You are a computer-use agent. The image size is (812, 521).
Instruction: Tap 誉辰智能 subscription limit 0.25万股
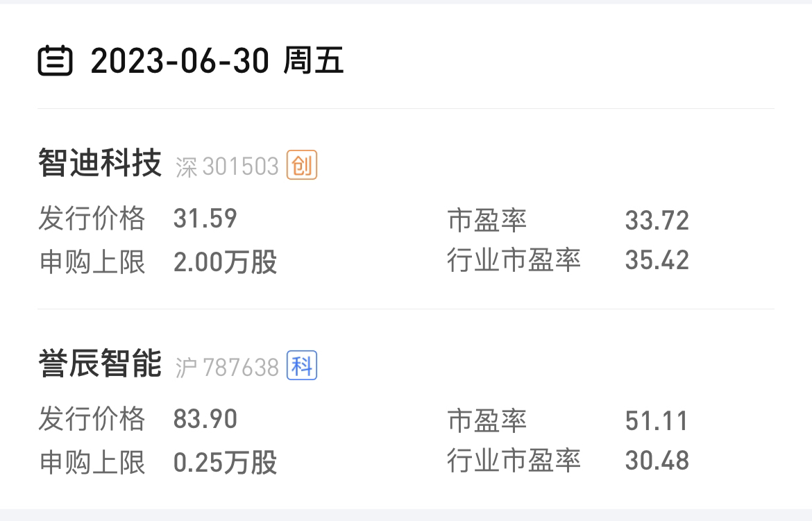point(226,463)
